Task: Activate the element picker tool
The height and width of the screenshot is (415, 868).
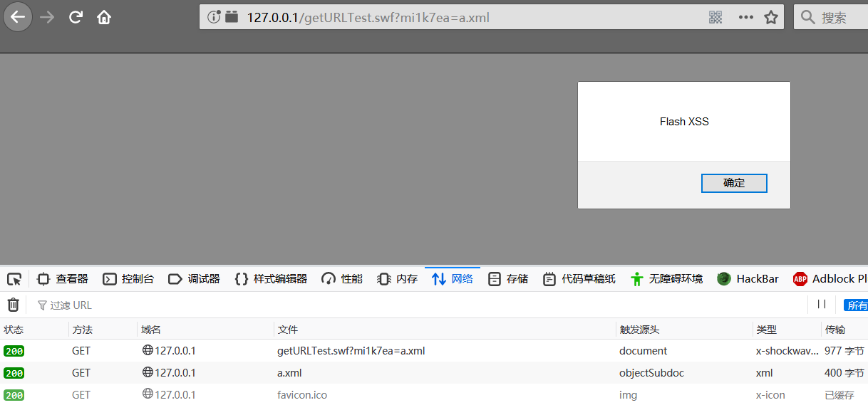Action: point(14,279)
